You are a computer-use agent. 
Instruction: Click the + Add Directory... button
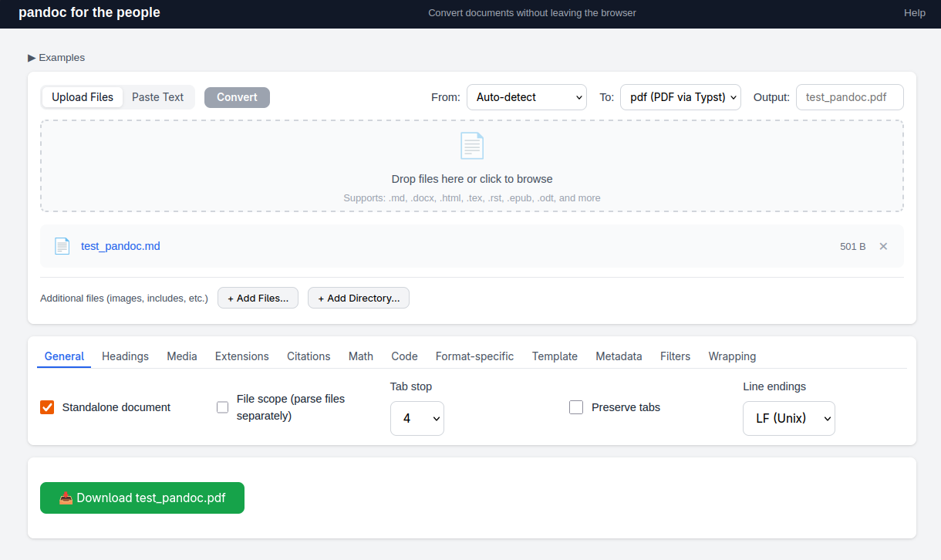coord(359,298)
